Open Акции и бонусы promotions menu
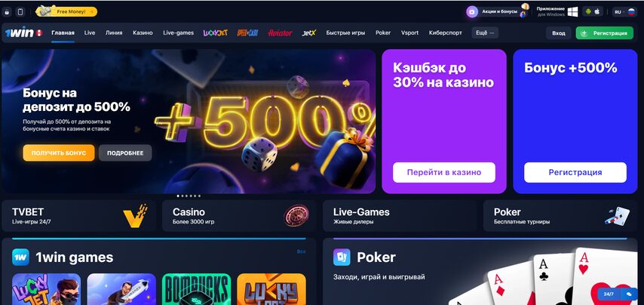 tap(498, 11)
